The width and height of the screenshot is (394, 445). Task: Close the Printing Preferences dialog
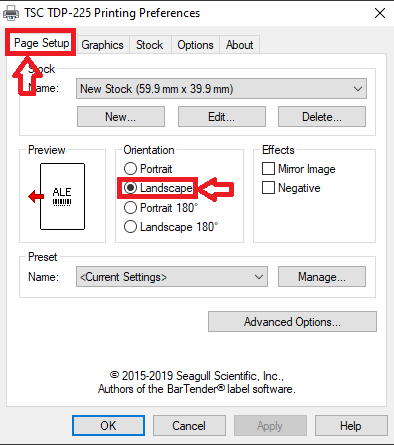pyautogui.click(x=380, y=13)
